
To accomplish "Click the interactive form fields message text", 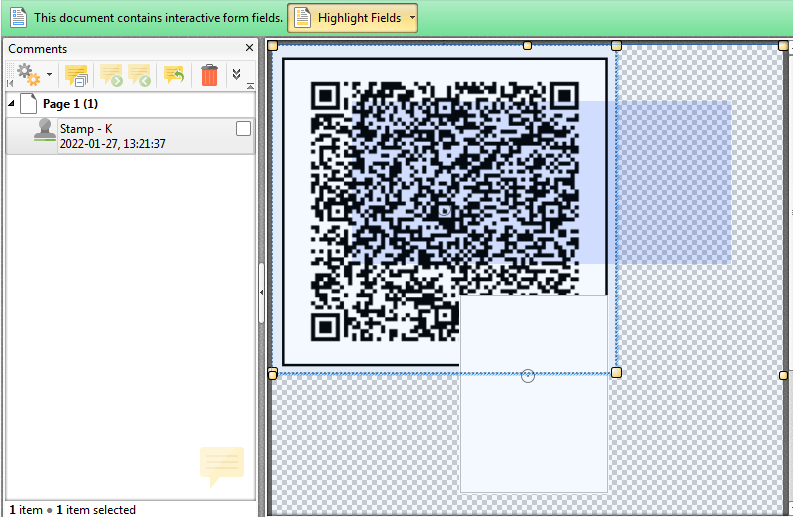I will [x=158, y=18].
